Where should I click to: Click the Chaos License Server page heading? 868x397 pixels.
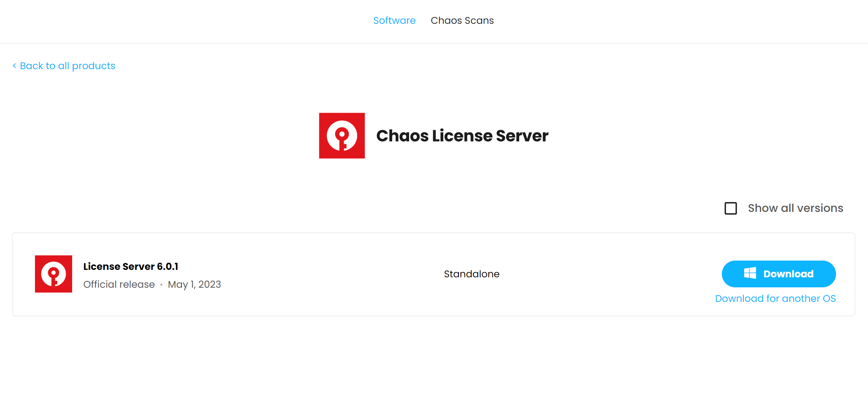(x=462, y=136)
